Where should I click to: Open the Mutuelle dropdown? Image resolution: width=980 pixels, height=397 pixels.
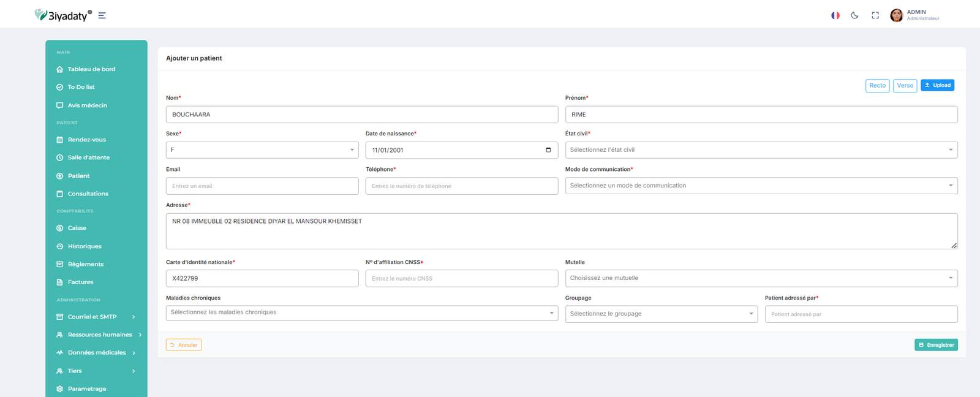point(761,278)
